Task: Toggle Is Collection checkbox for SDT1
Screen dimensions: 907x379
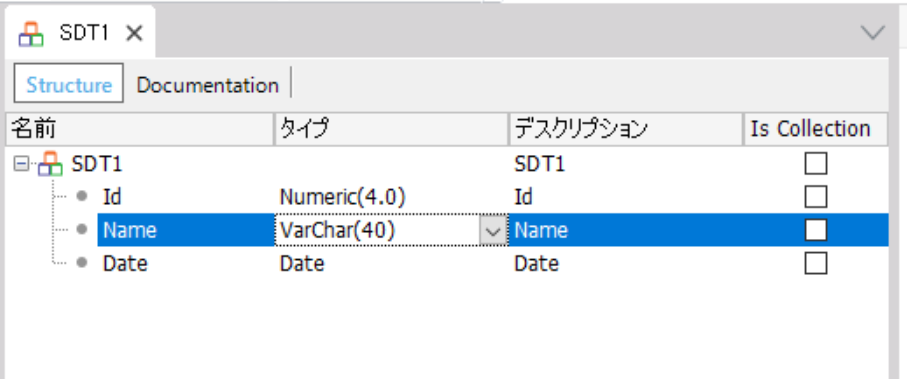Action: (816, 164)
